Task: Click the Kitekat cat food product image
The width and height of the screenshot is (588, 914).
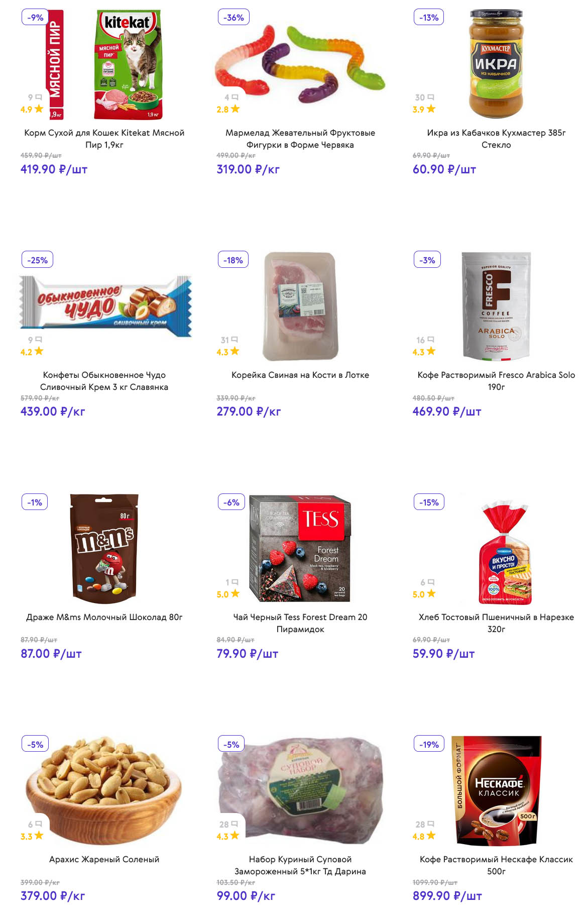Action: 128,64
